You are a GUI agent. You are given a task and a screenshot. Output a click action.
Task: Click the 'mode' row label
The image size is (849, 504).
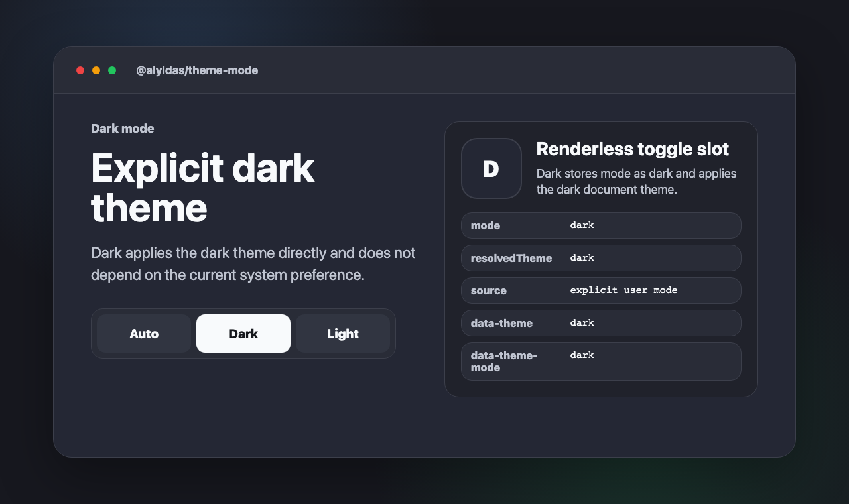(x=486, y=225)
